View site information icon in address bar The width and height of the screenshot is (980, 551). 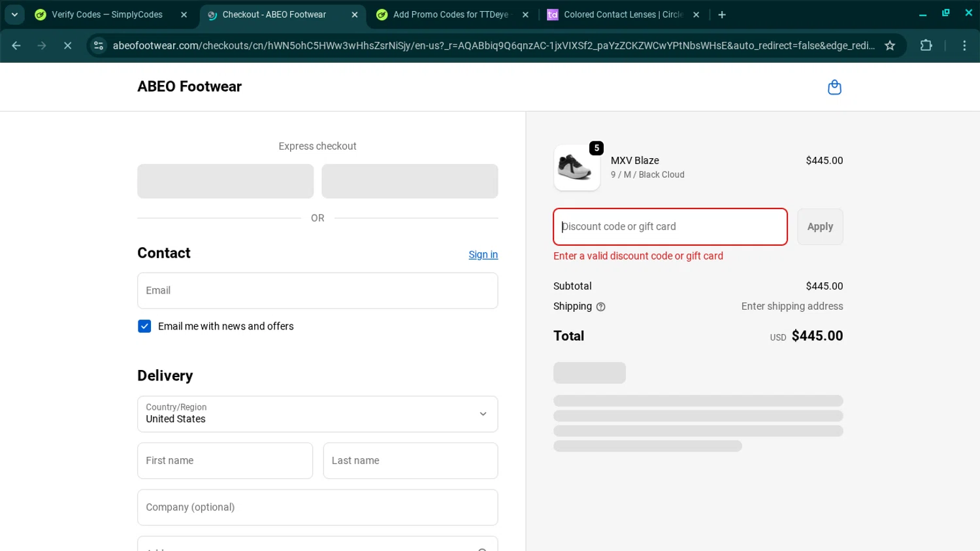99,45
